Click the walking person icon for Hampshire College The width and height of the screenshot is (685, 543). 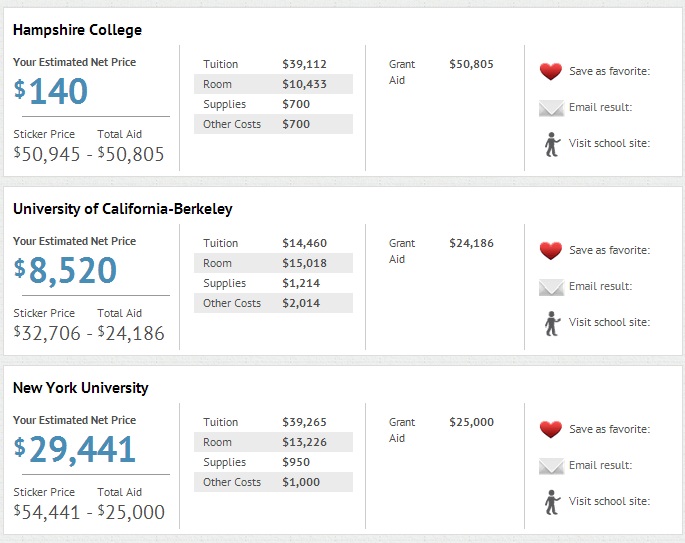coord(552,144)
